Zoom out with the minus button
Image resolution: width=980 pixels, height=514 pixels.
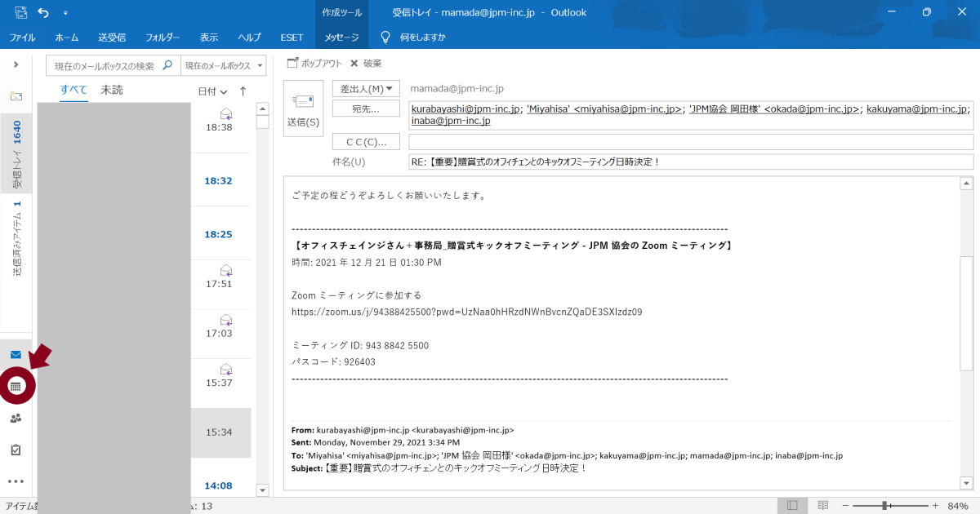click(x=846, y=506)
